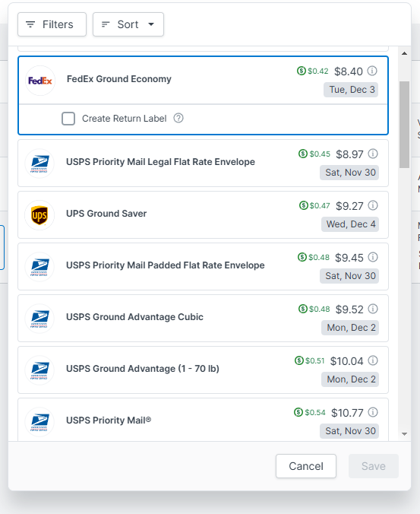Click the FedEx logo icon
This screenshot has height=514, width=420.
tap(40, 81)
